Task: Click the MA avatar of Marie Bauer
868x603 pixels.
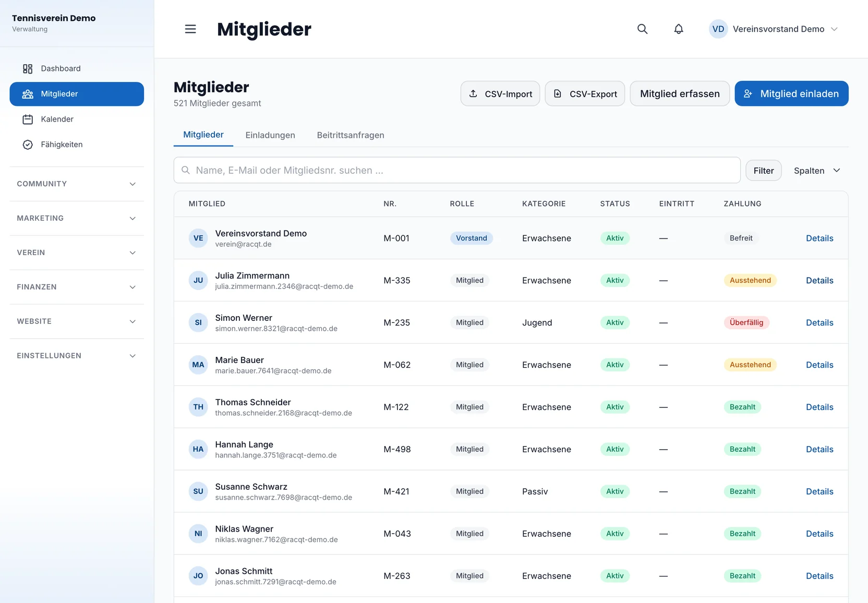Action: click(x=198, y=365)
